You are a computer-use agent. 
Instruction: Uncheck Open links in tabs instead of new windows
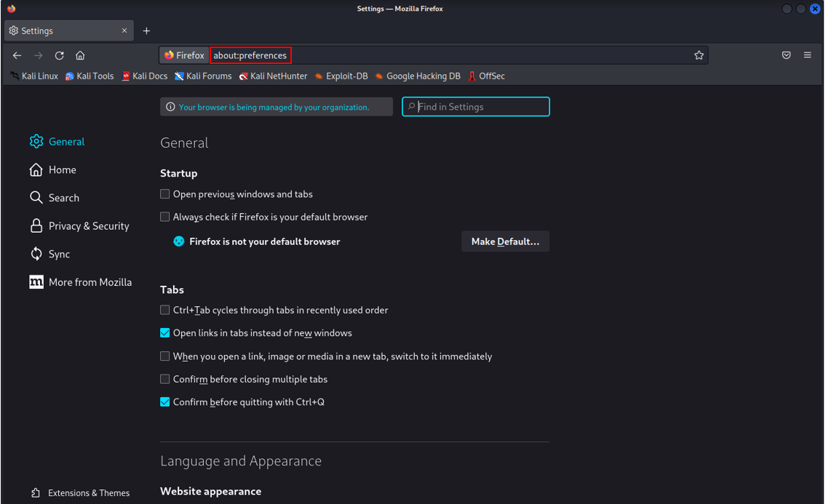pyautogui.click(x=165, y=333)
